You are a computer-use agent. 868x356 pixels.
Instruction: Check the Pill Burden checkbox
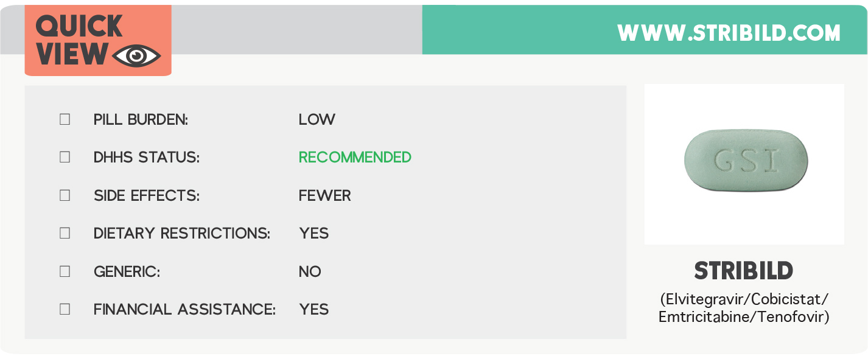[x=65, y=119]
